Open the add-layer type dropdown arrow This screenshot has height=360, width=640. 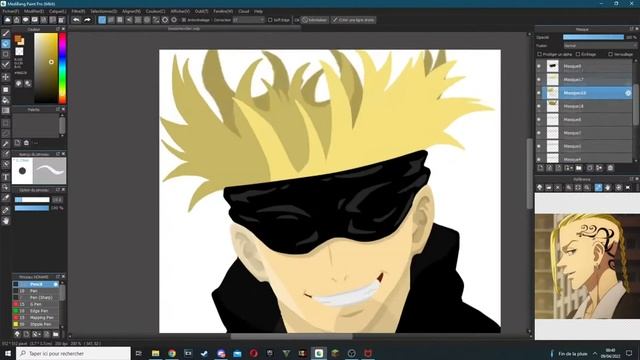pyautogui.click(x=570, y=168)
